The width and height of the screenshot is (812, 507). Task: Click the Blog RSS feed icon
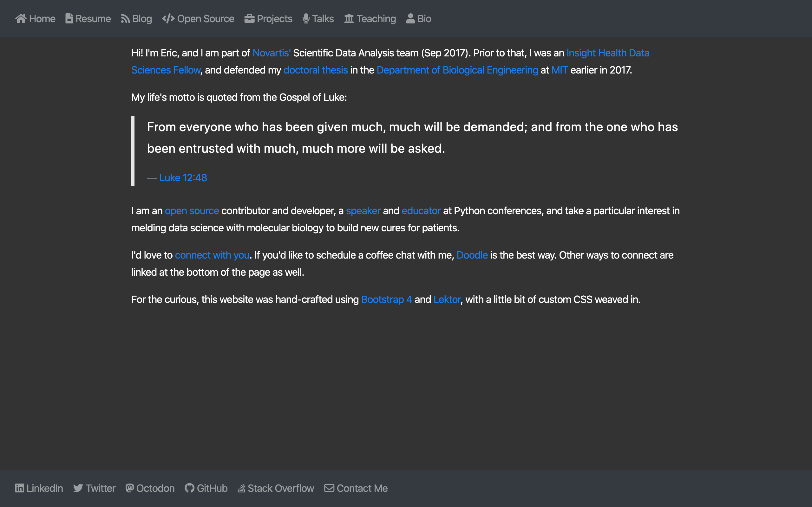tap(125, 19)
